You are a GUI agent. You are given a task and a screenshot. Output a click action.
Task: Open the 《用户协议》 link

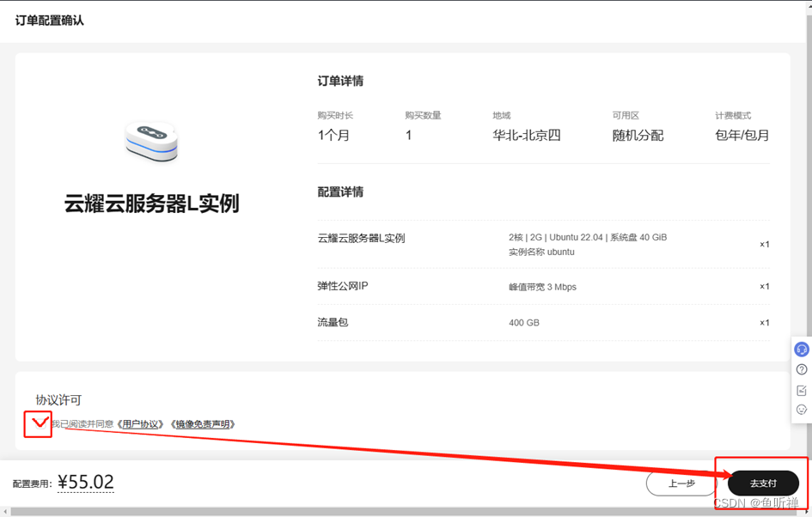click(x=141, y=424)
